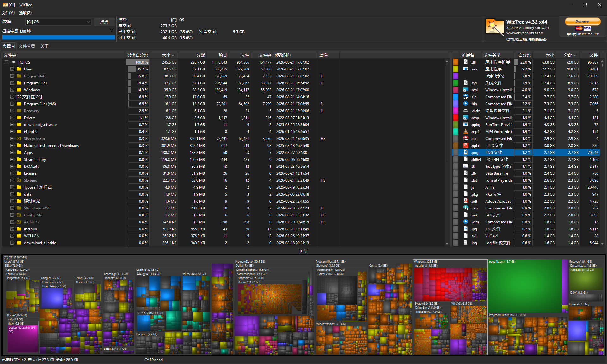The image size is (607, 364).
Task: Switch to the 文件查看 tab
Action: coord(27,46)
